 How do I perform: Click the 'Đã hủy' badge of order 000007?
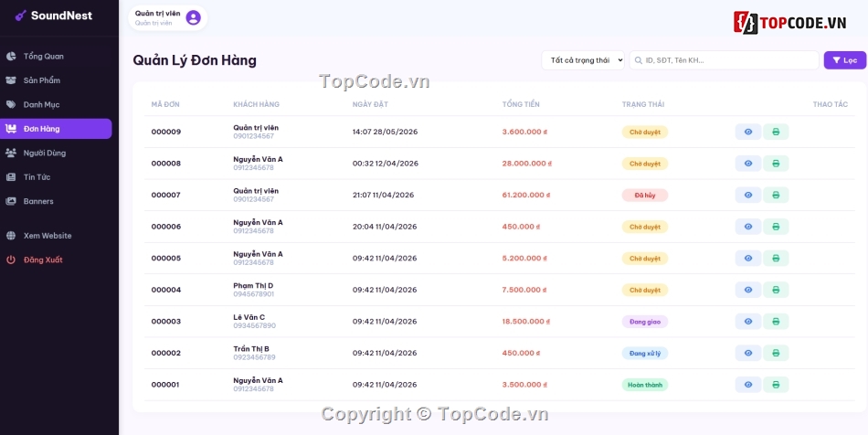(x=645, y=195)
